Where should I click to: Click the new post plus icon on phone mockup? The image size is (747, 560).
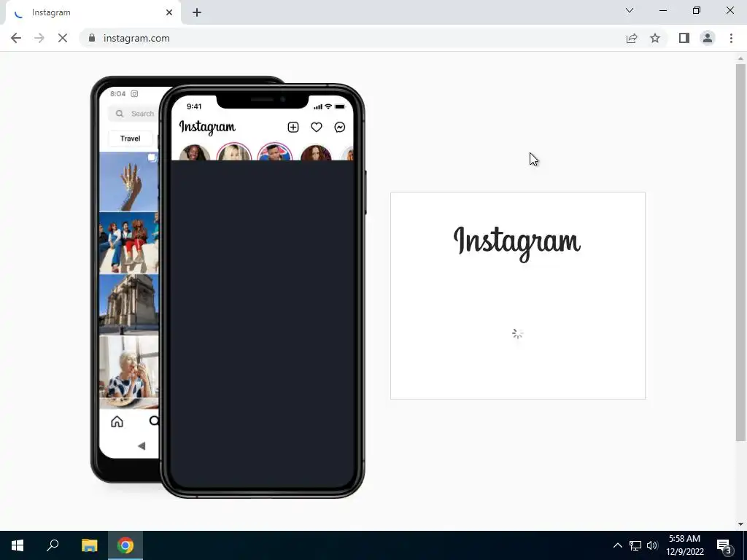[293, 127]
